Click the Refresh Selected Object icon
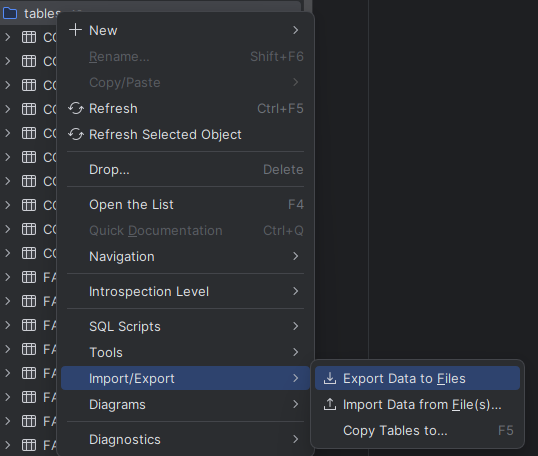 tap(75, 135)
